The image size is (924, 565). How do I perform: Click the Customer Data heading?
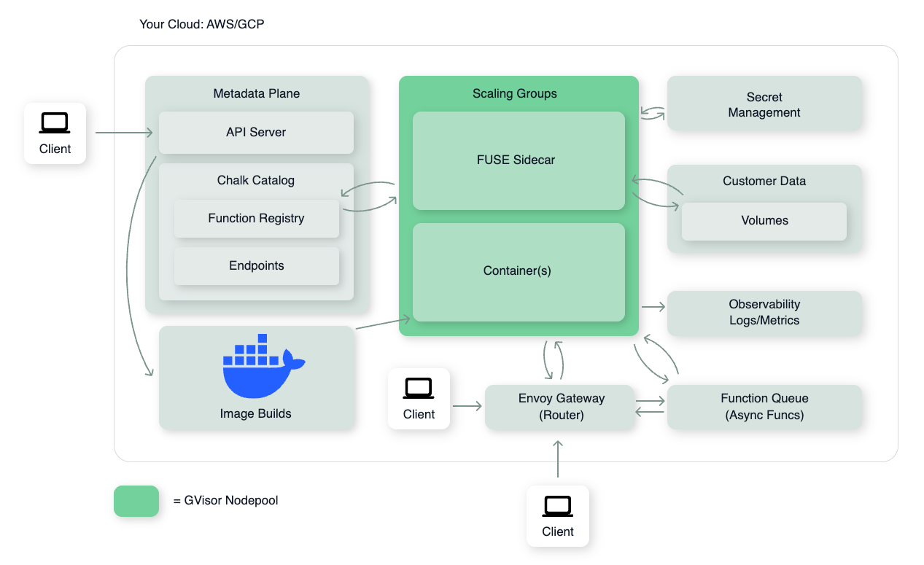[764, 181]
